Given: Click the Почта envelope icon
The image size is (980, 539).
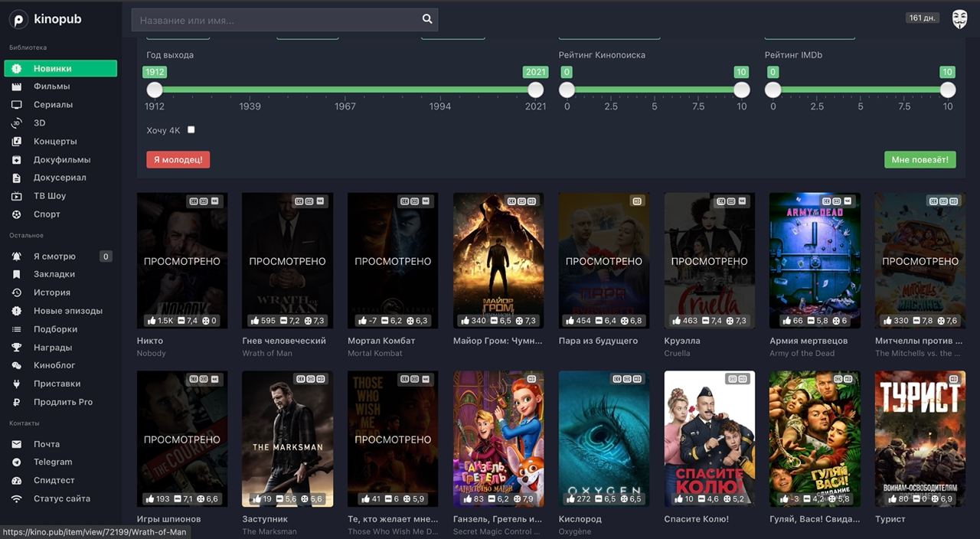Looking at the screenshot, I should point(16,444).
